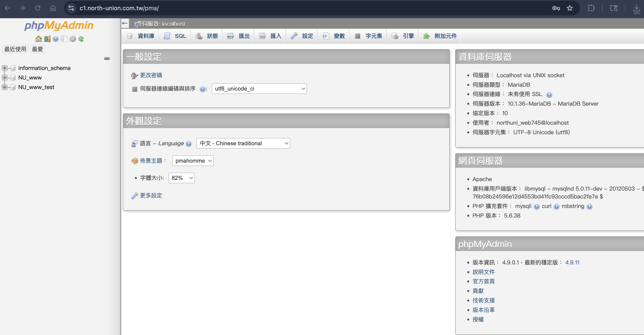
Task: Click the browser address bar URL
Action: 119,8
